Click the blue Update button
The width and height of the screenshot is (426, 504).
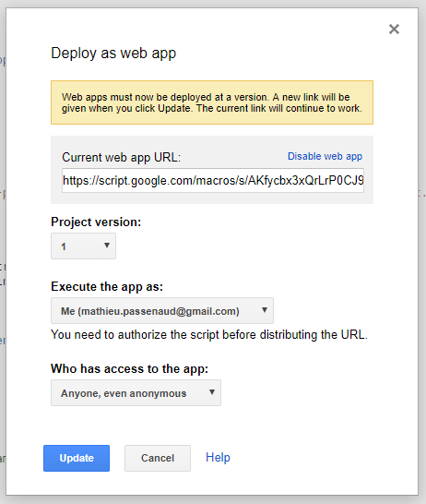click(x=77, y=458)
